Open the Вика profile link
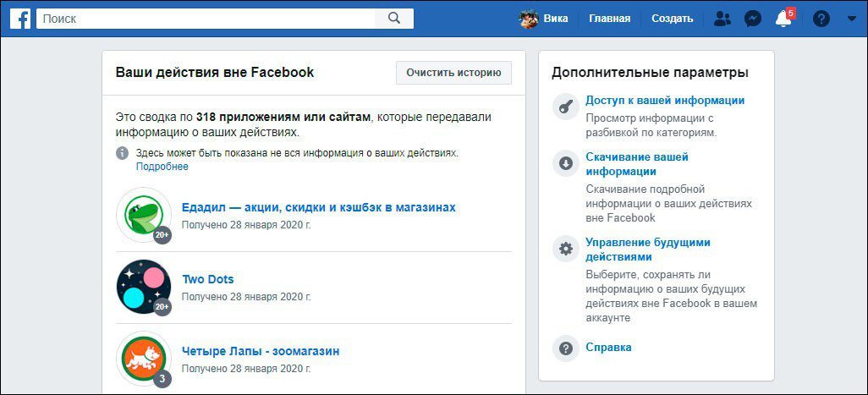Viewport: 868px width, 395px height. pos(555,19)
